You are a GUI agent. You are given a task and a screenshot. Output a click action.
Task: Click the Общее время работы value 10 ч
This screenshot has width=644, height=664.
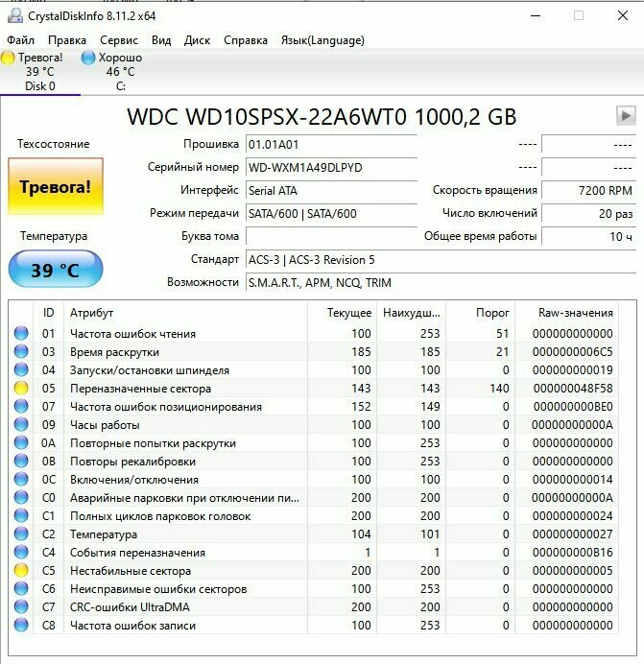coord(589,236)
